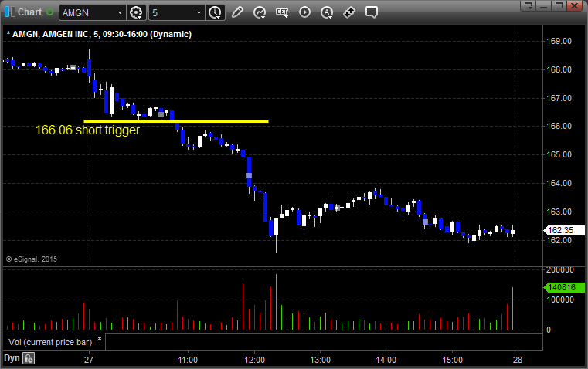Click the blue window link color bars

tap(10, 12)
